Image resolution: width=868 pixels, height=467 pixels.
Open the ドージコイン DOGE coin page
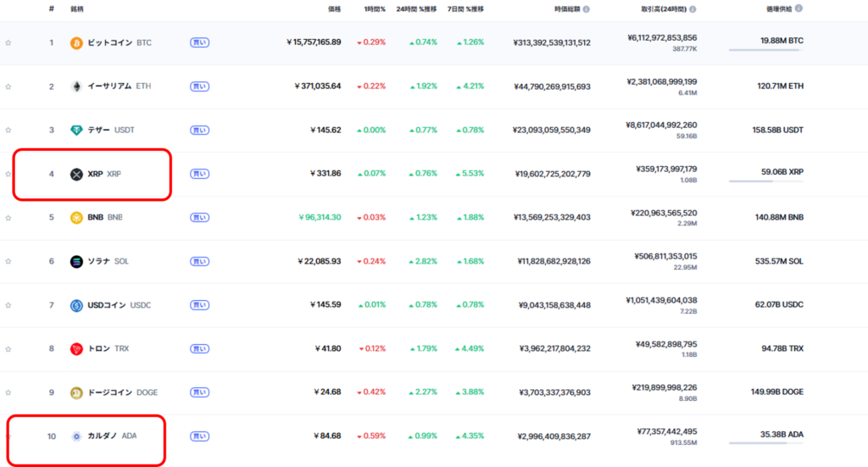click(x=123, y=392)
